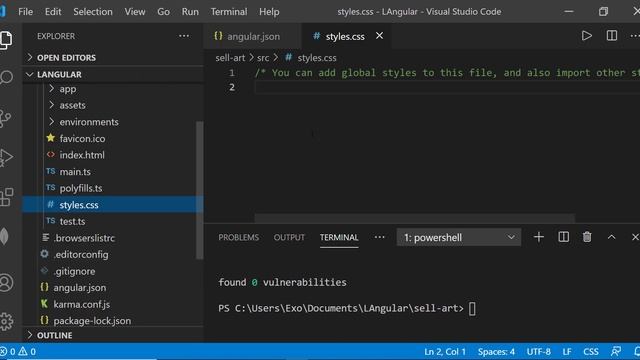
Task: Maximize the panel with up chevron
Action: [611, 237]
